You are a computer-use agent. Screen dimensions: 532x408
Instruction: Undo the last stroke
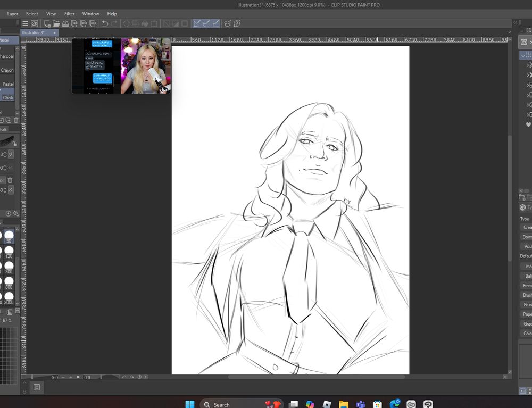click(x=105, y=23)
